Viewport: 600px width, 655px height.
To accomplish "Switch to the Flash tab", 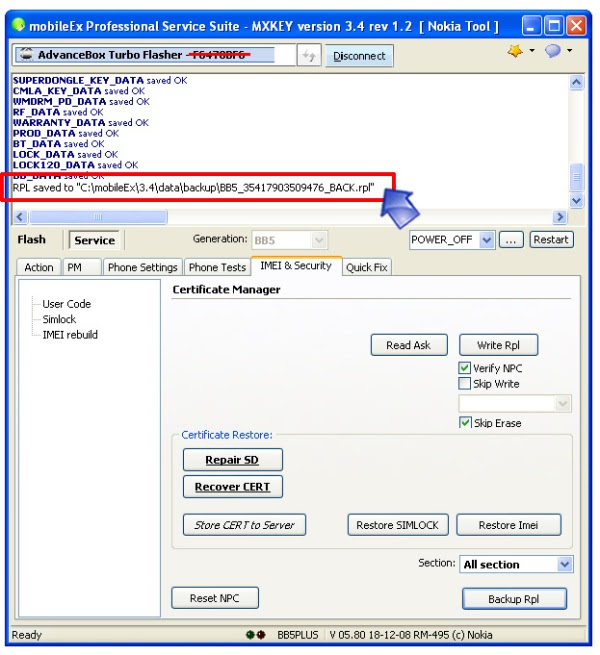I will tap(32, 240).
